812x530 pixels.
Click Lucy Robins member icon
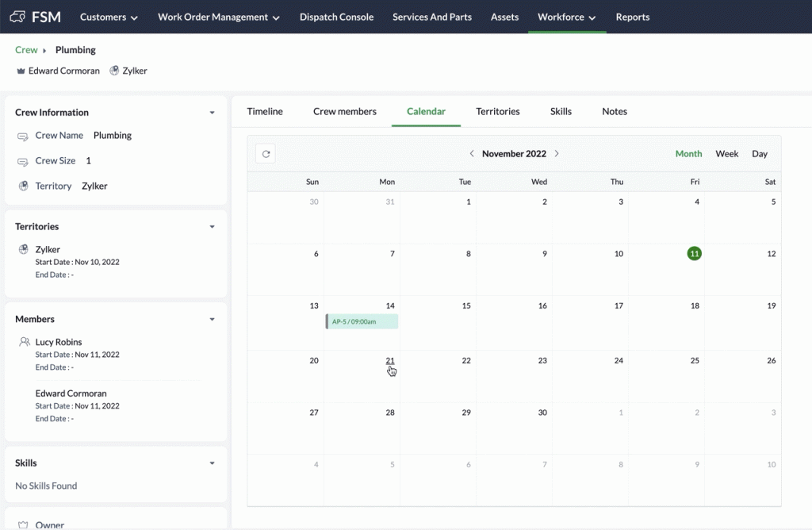coord(24,343)
